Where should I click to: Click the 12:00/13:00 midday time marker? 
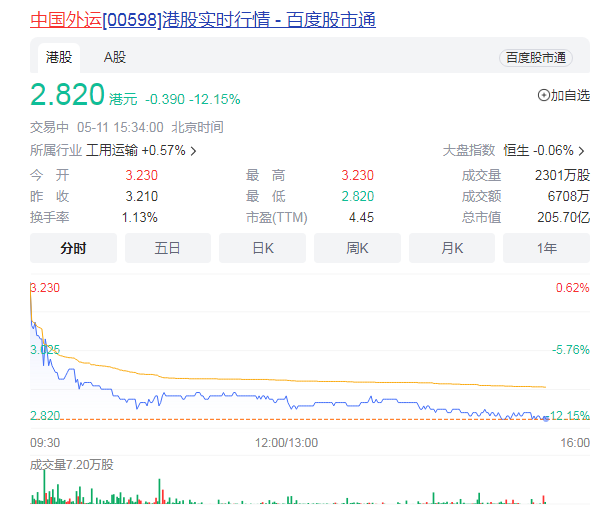coord(286,442)
